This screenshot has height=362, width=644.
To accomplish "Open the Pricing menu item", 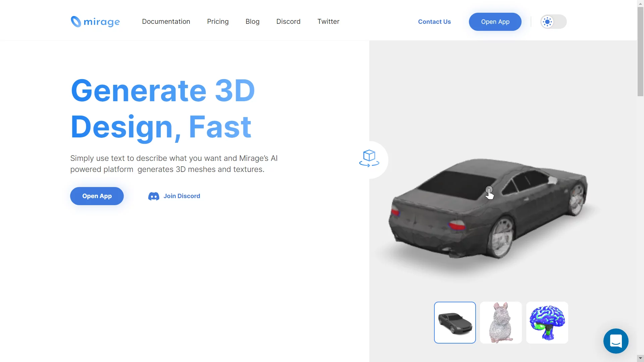I will point(218,21).
